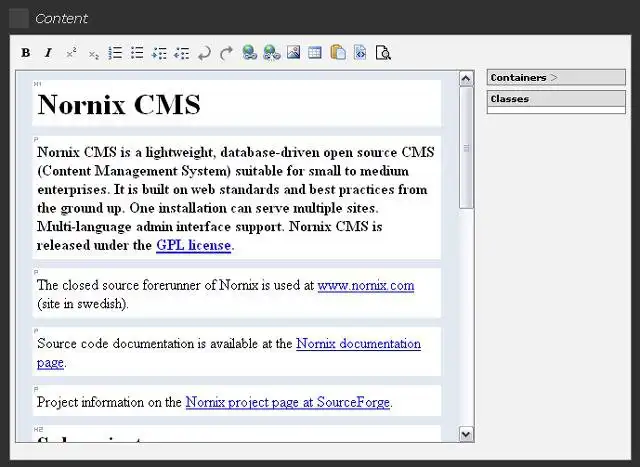This screenshot has width=640, height=467.
Task: Click the scrollbar up arrow
Action: (466, 78)
